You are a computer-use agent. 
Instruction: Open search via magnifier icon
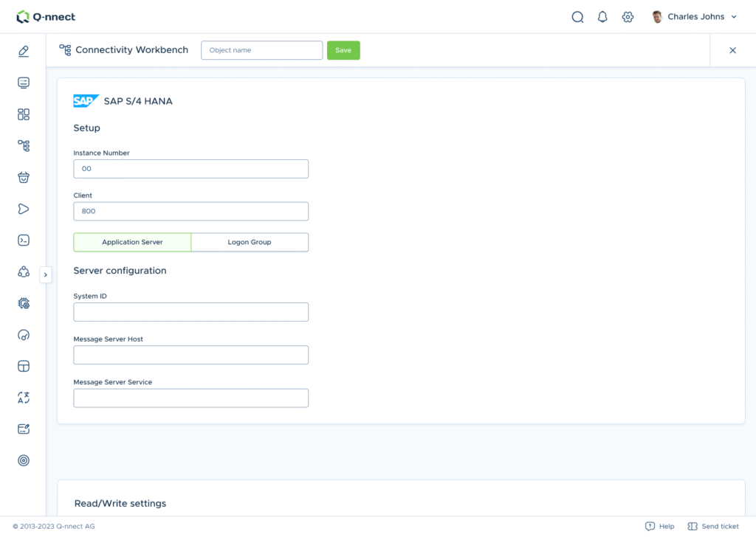577,18
